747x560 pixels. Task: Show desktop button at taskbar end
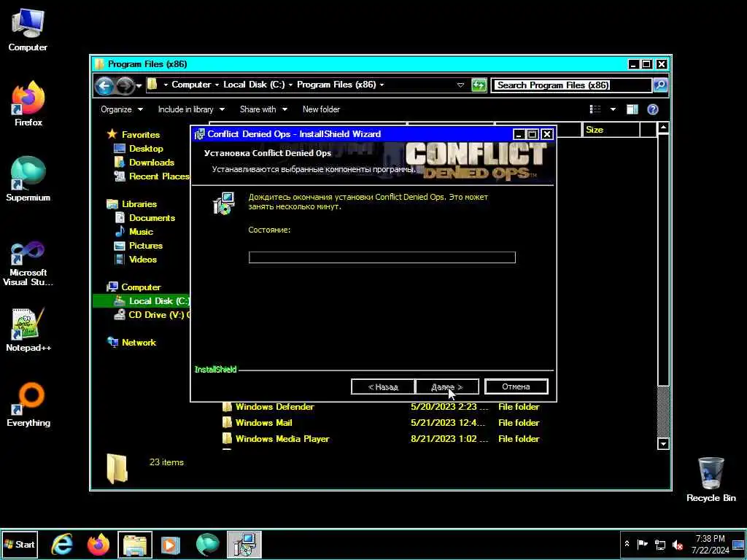(738, 544)
